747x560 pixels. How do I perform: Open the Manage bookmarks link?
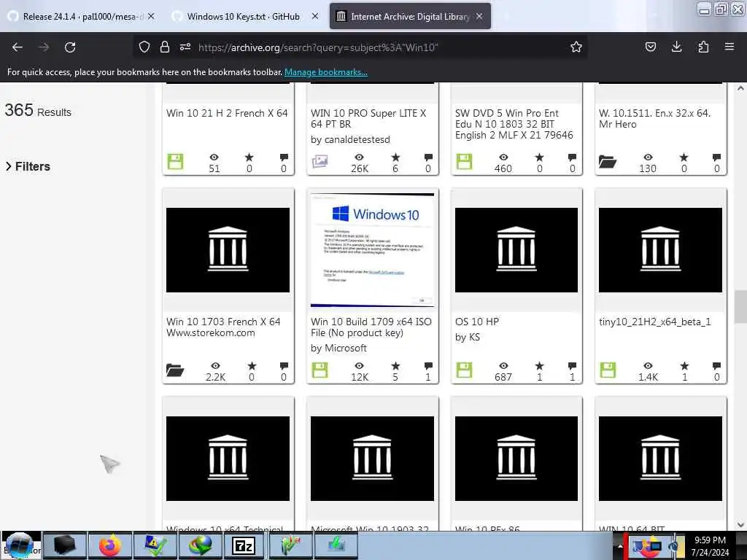pos(326,72)
